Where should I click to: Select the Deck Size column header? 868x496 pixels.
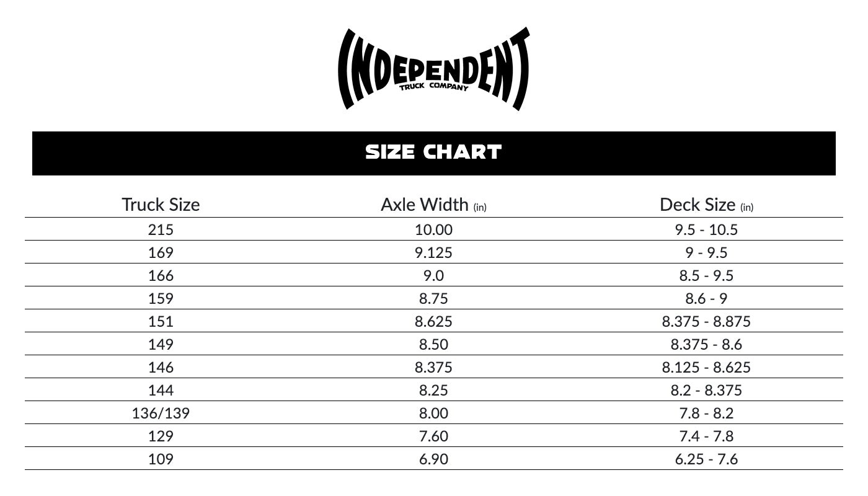706,205
